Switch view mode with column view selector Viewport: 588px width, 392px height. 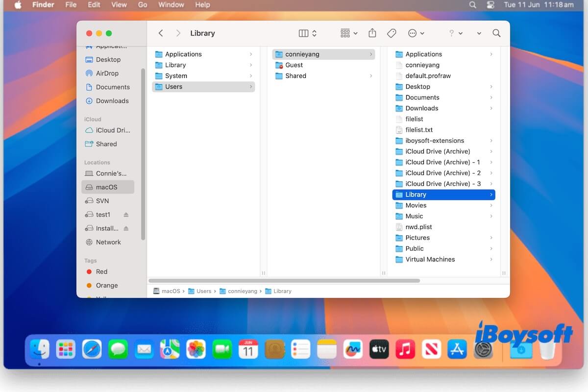pyautogui.click(x=308, y=33)
